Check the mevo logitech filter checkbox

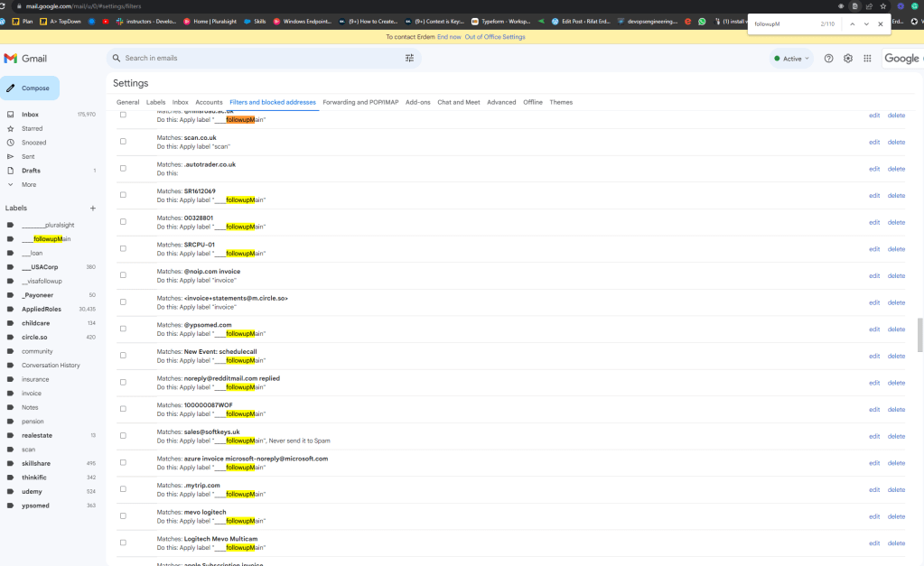tap(123, 516)
